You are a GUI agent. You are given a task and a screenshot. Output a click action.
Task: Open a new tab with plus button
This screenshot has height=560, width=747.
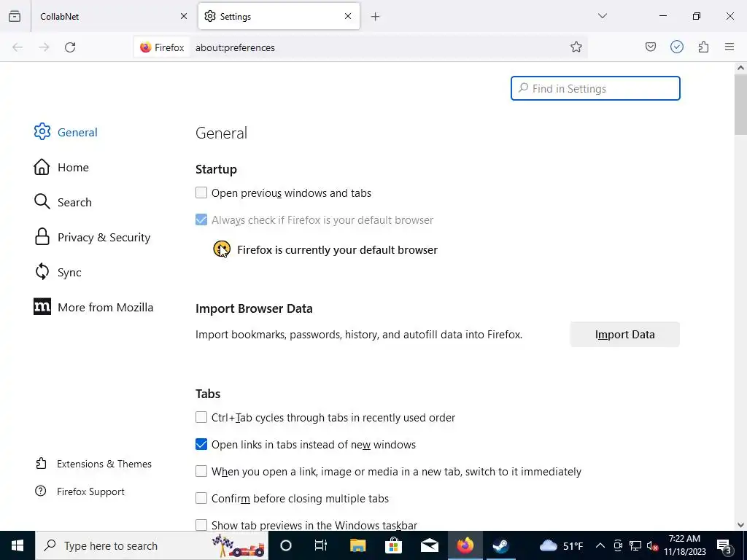coord(376,17)
